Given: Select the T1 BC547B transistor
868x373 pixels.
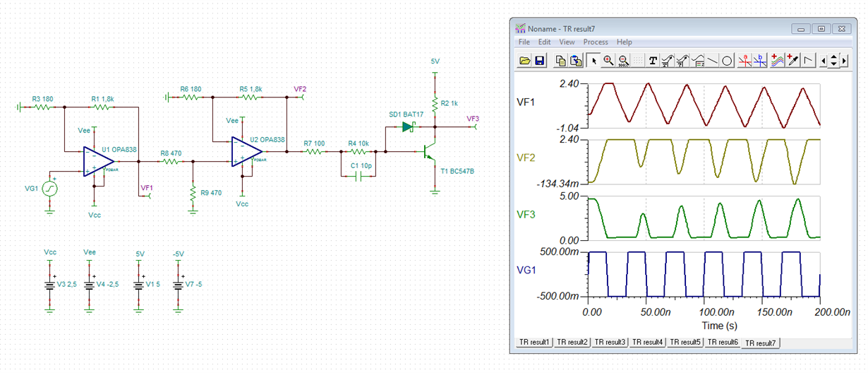Looking at the screenshot, I should (430, 153).
